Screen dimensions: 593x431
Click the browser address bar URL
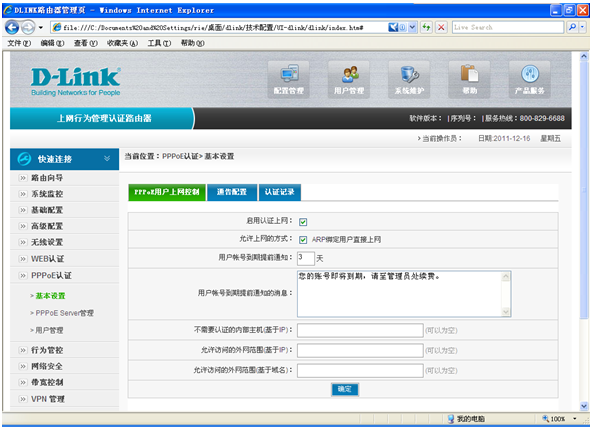[213, 27]
